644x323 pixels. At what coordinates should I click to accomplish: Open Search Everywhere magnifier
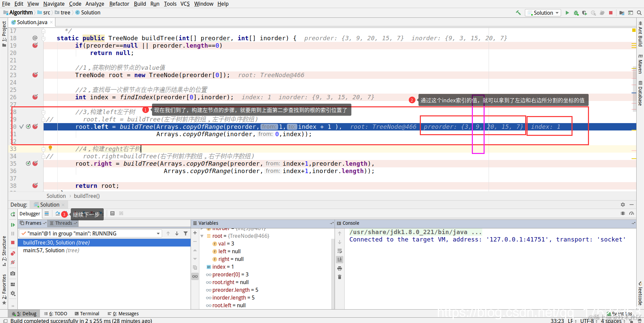coord(639,13)
